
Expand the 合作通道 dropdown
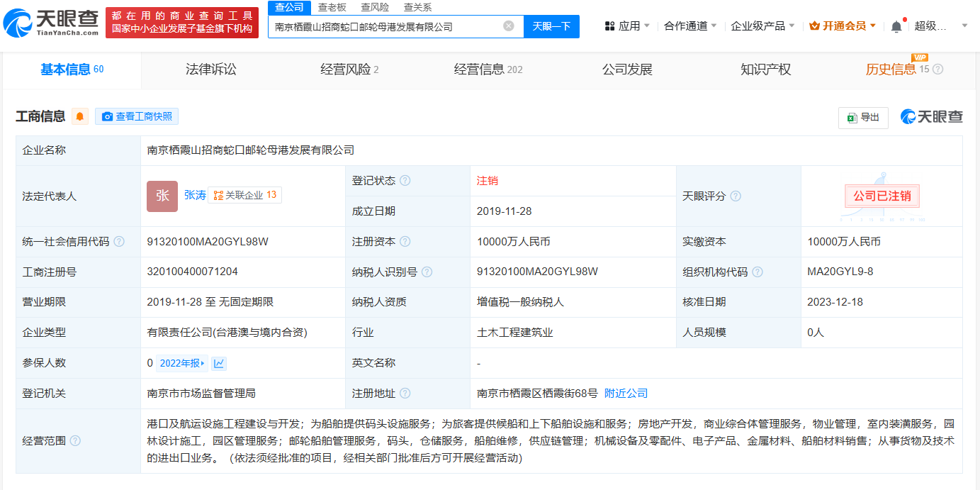690,26
